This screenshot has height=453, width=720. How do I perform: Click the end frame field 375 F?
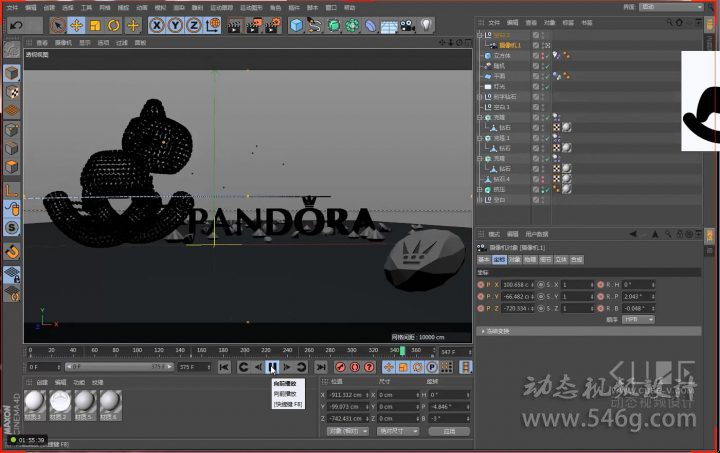(x=194, y=367)
